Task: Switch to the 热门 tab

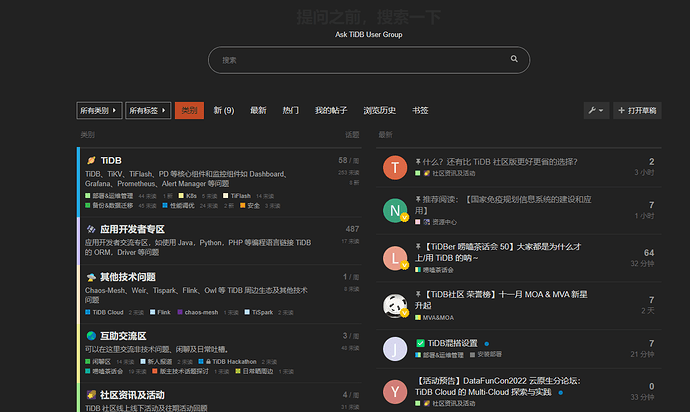Action: pyautogui.click(x=290, y=110)
